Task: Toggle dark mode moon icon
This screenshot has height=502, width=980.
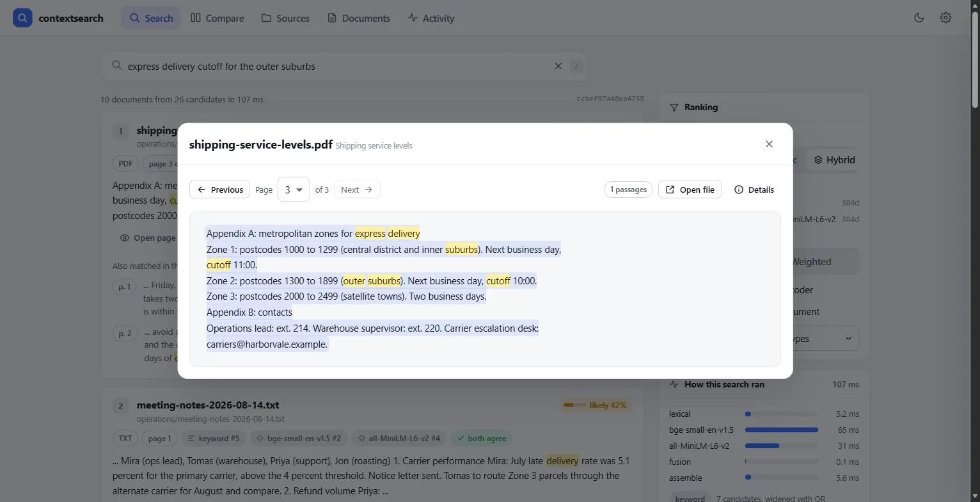Action: (919, 18)
